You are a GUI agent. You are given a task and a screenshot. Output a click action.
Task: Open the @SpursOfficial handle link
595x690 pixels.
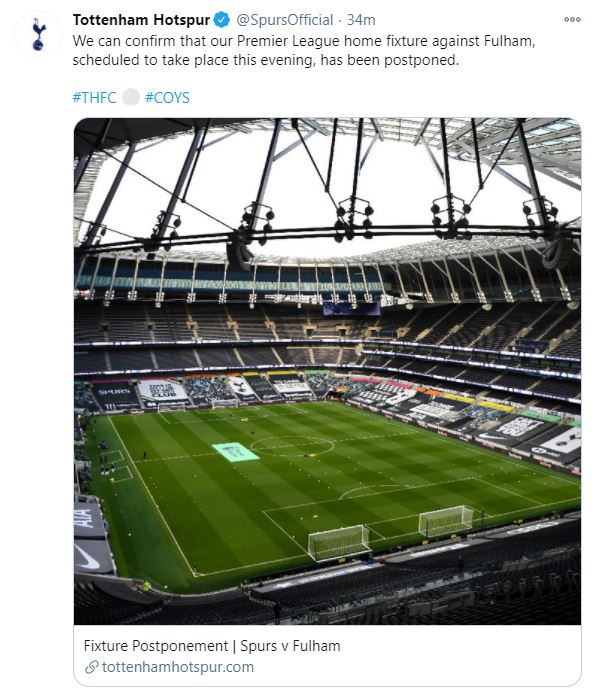[x=285, y=20]
